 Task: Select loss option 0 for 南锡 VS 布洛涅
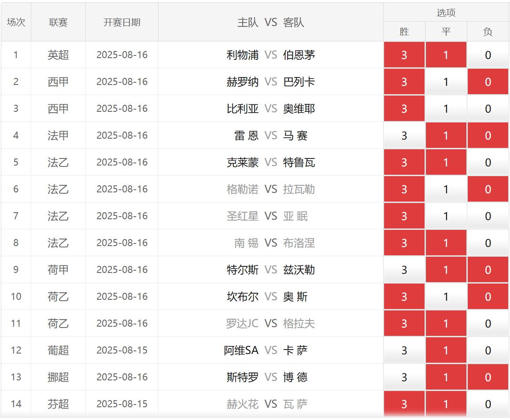(x=488, y=243)
